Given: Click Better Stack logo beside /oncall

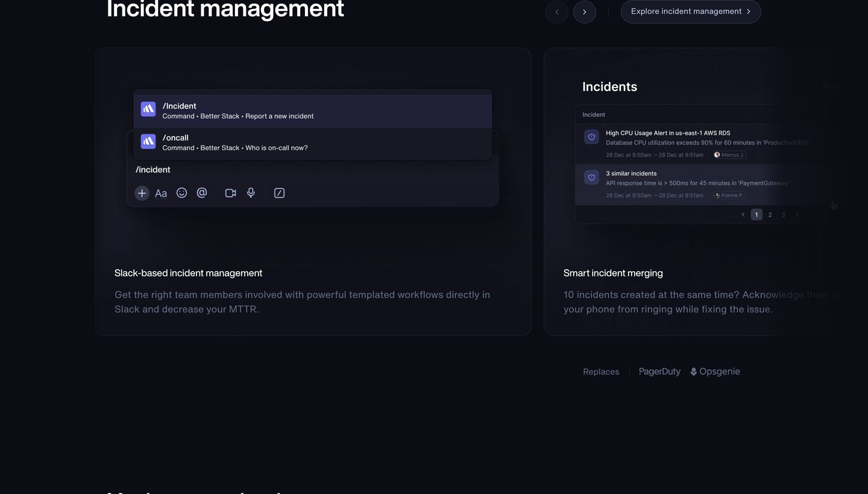Looking at the screenshot, I should point(148,141).
